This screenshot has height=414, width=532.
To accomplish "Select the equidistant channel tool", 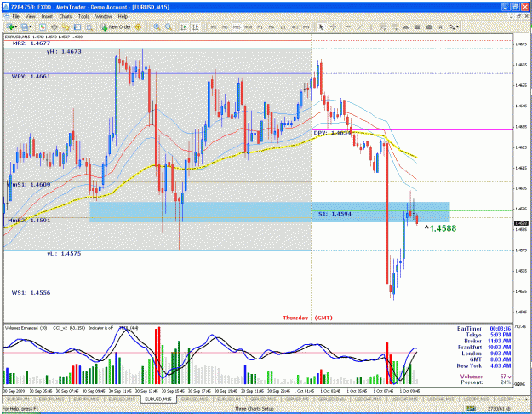I will point(382,26).
